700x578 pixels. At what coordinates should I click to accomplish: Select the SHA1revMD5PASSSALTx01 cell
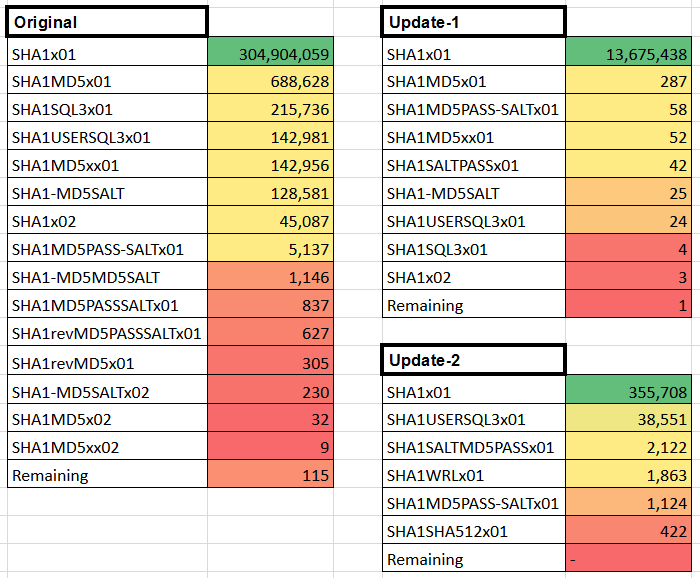pos(107,332)
